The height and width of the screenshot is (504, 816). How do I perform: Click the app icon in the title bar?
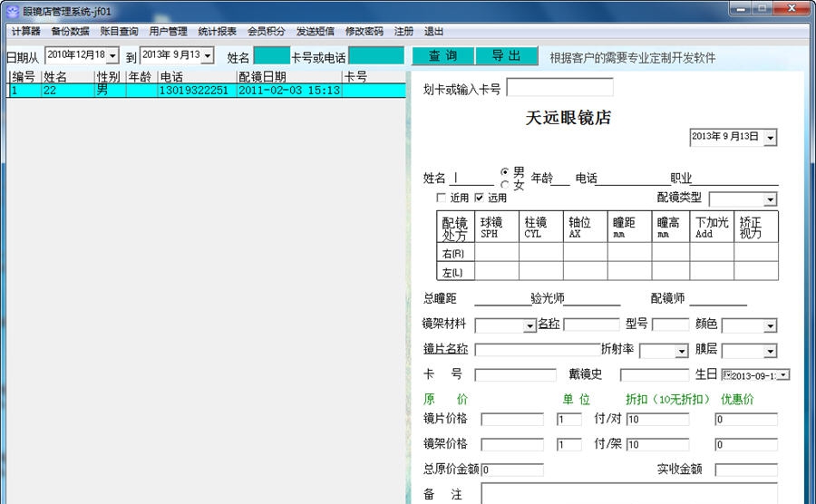pos(12,12)
